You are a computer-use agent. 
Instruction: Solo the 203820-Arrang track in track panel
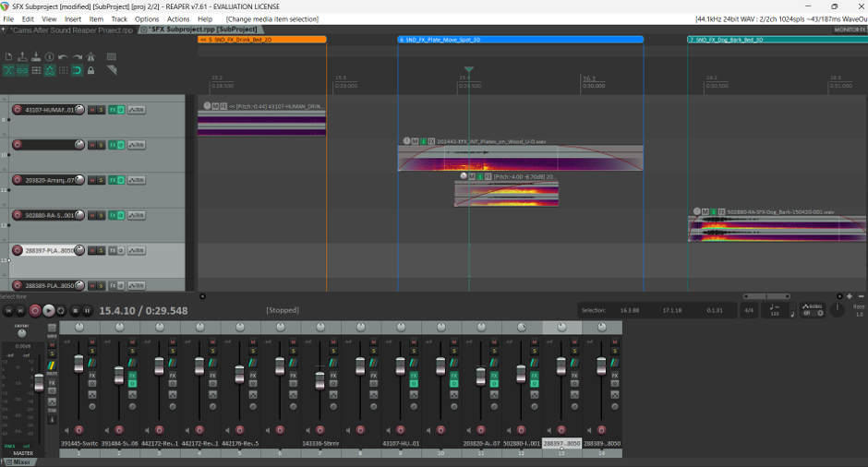[x=101, y=180]
